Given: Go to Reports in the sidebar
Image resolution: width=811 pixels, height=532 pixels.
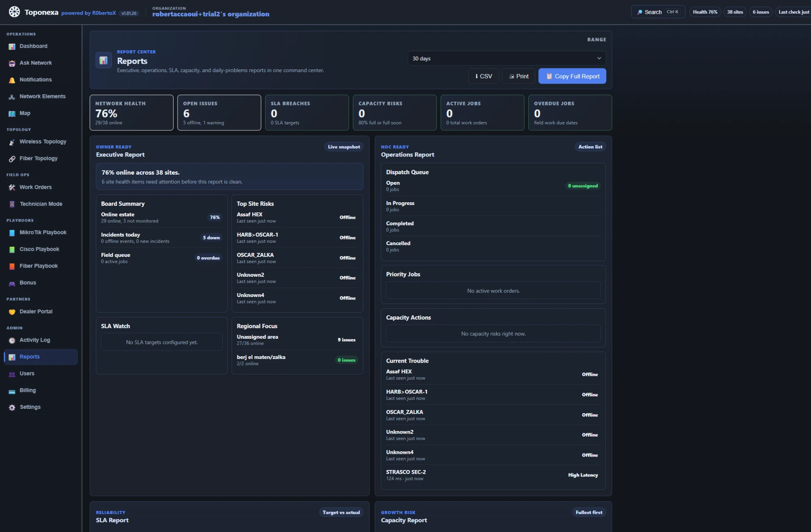Looking at the screenshot, I should tap(41, 357).
